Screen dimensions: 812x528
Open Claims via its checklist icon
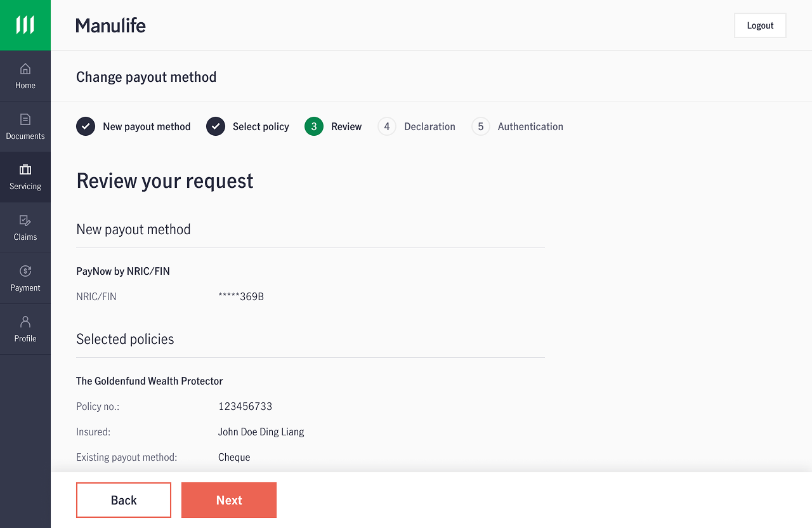coord(25,220)
